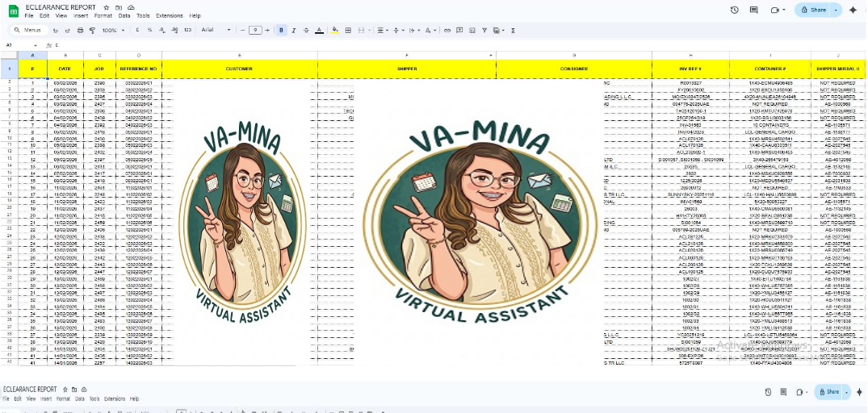Open the functions sigma icon

click(x=514, y=31)
